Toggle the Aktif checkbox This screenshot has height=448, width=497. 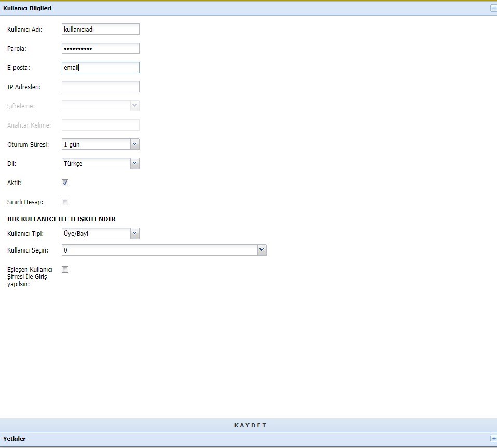65,183
